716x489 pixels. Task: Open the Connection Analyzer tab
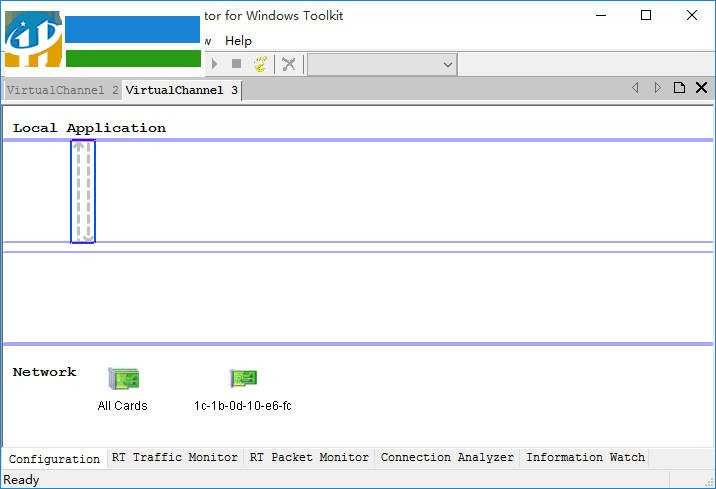(447, 457)
